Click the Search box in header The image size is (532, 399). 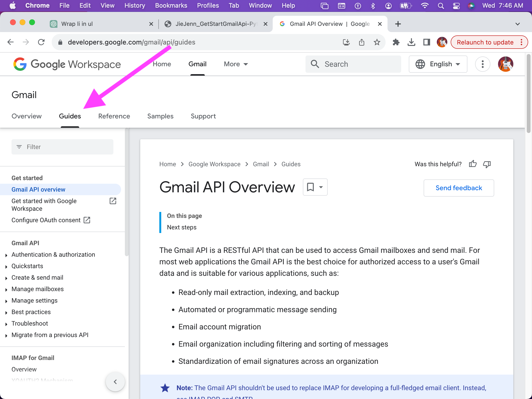(x=353, y=64)
